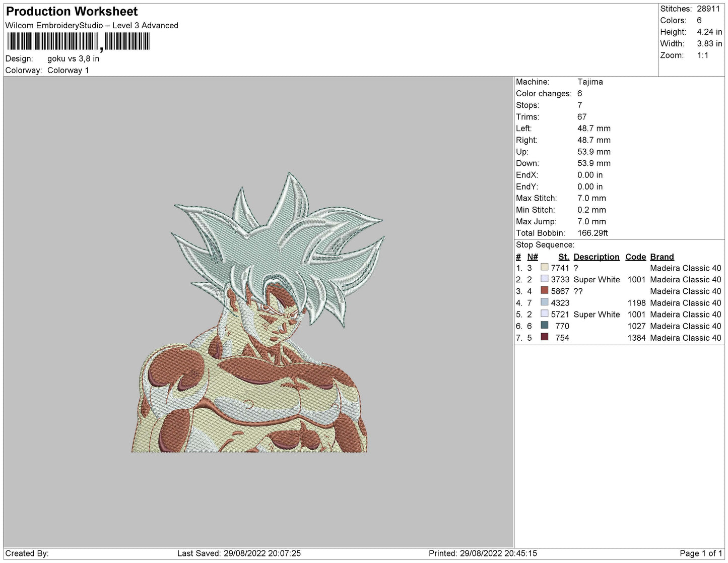The width and height of the screenshot is (728, 563).
Task: Select the total bobbin value '166.29ft'
Action: pos(592,232)
